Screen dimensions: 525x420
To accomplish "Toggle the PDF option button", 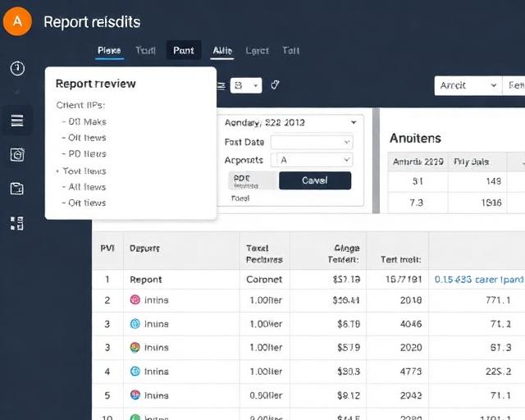I will click(253, 180).
